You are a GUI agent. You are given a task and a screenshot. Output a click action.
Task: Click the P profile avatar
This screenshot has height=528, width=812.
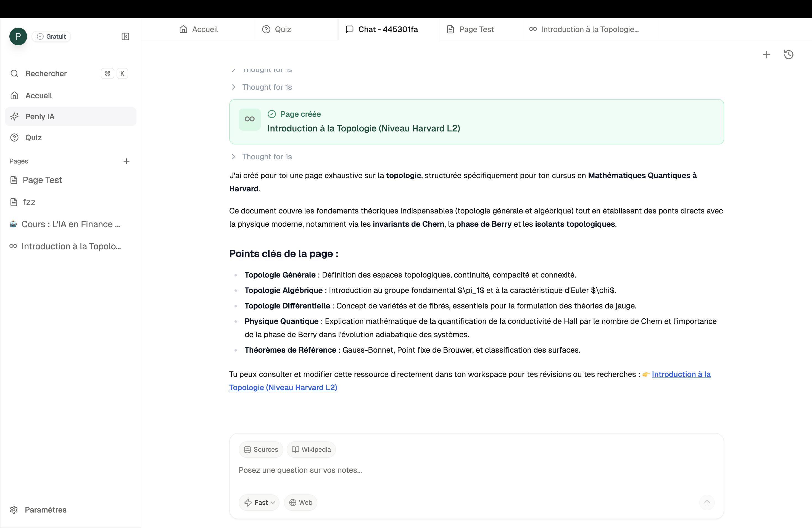click(x=18, y=36)
